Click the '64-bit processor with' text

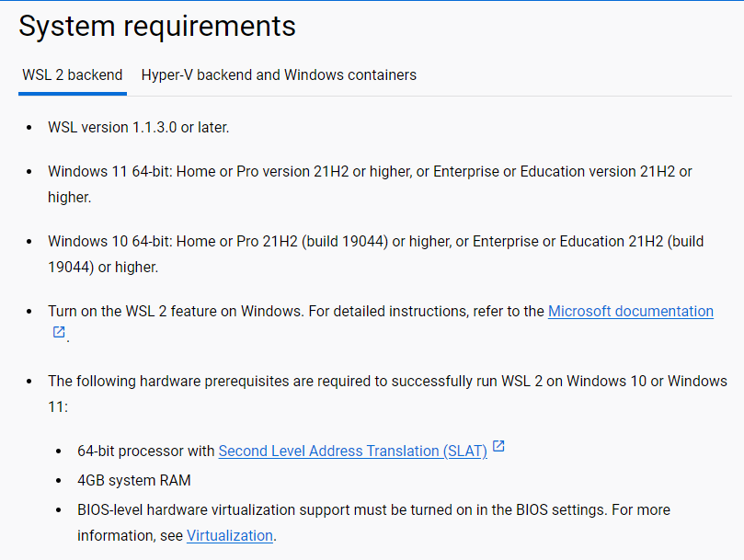[x=147, y=451]
